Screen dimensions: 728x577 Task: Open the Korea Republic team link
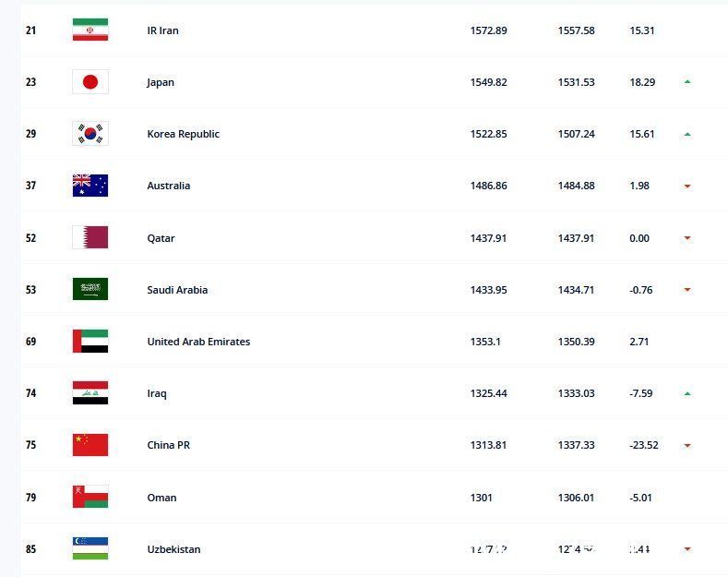[x=183, y=134]
